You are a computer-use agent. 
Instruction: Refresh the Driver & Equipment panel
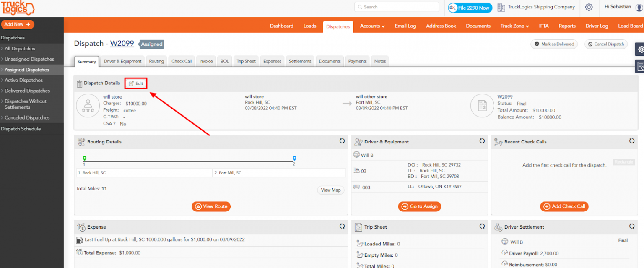click(x=482, y=141)
